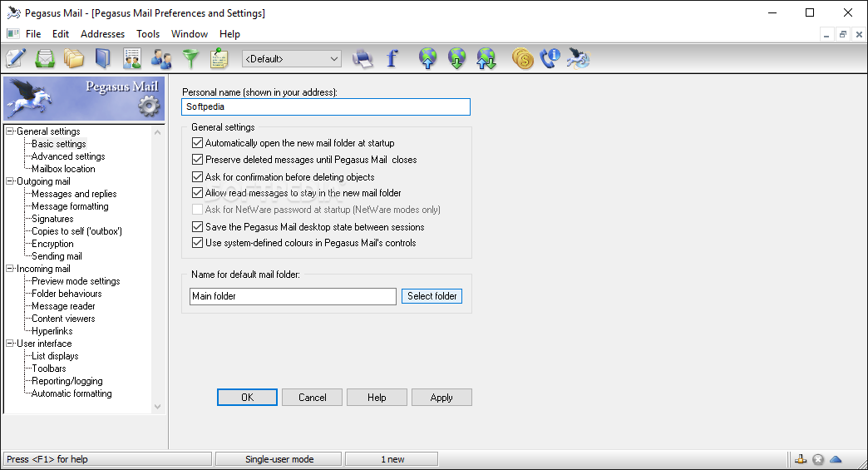Image resolution: width=868 pixels, height=470 pixels.
Task: Select Mailbox location in the tree
Action: click(63, 169)
